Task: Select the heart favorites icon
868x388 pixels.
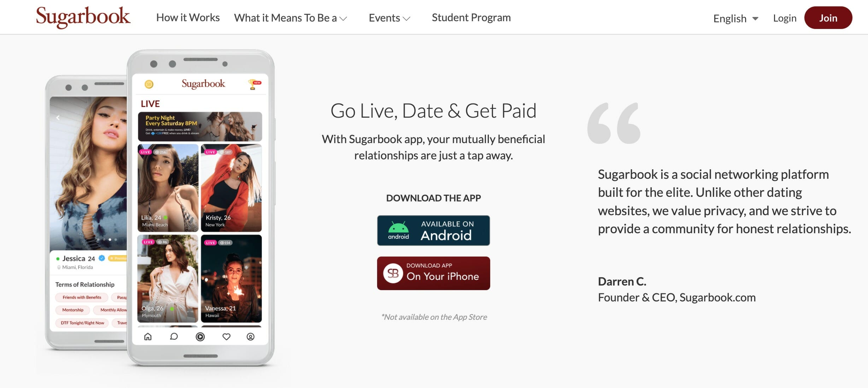Action: [x=227, y=337]
